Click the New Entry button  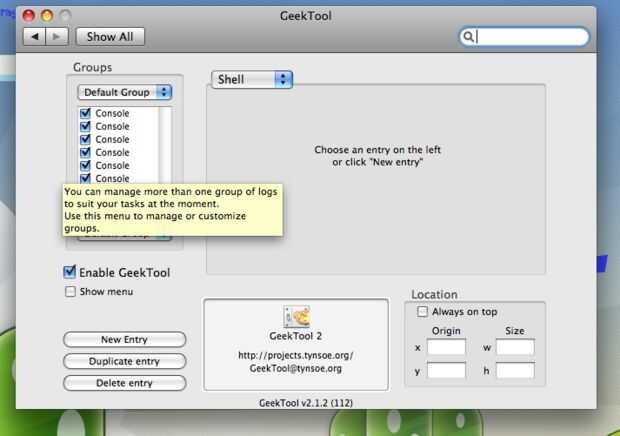coord(125,340)
